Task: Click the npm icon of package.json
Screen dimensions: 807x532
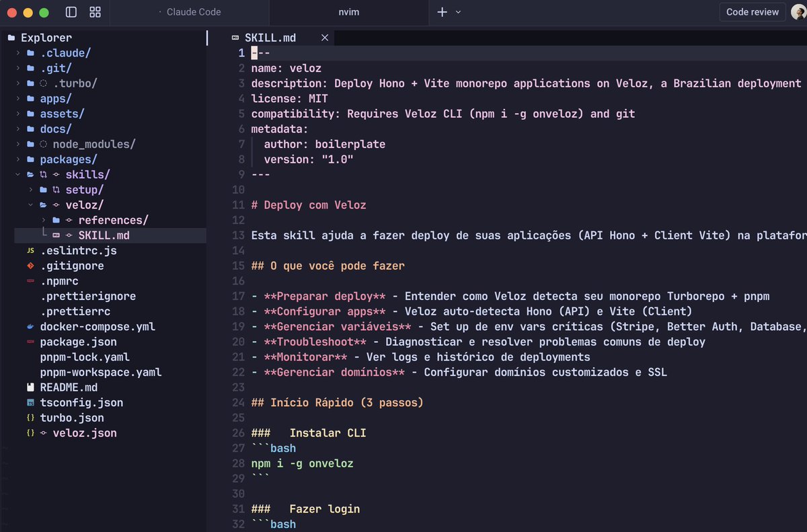Action: point(30,342)
